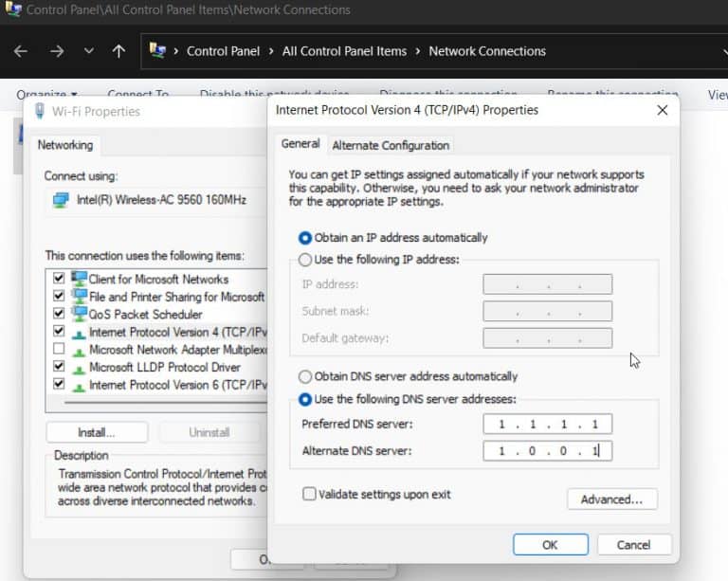728x581 pixels.
Task: Select Use the following IP address
Action: 305,260
